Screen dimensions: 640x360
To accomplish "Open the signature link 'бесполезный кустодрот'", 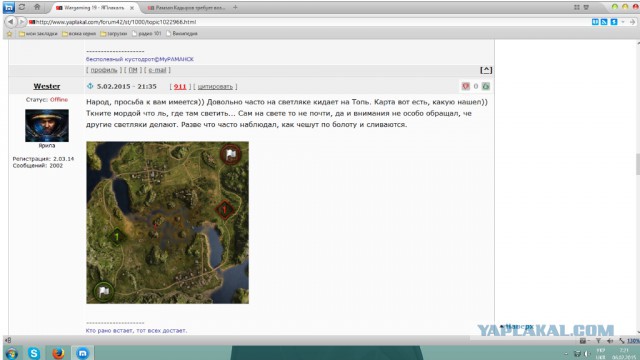I will click(x=140, y=59).
